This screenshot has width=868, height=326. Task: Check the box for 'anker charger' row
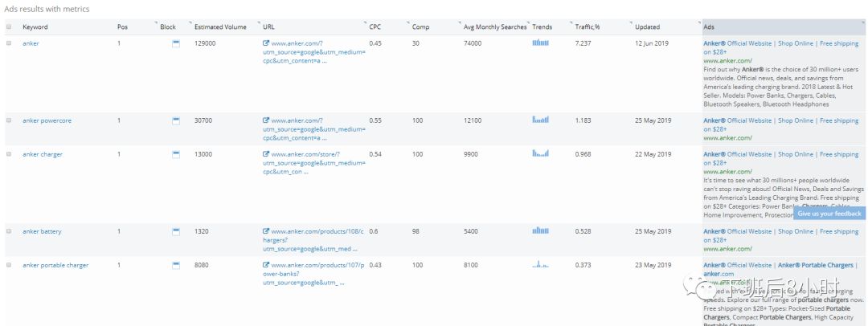pyautogui.click(x=8, y=154)
